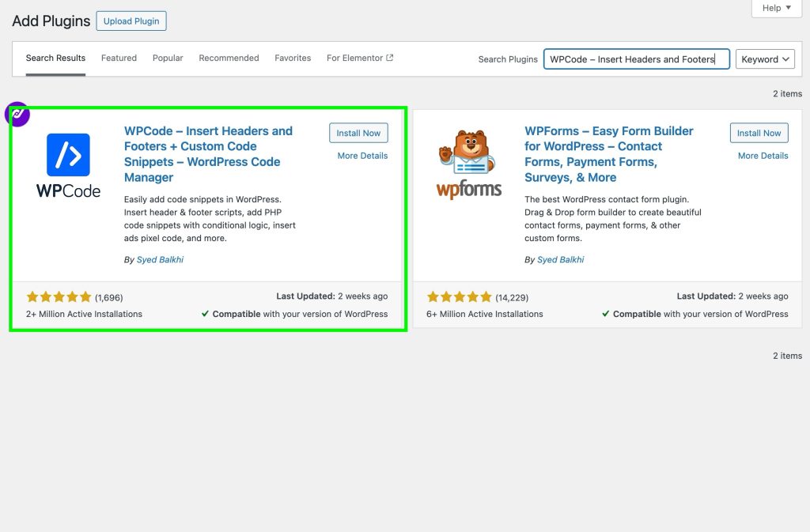Click WPCode's Last Updated text
This screenshot has width=810, height=532.
pos(331,296)
